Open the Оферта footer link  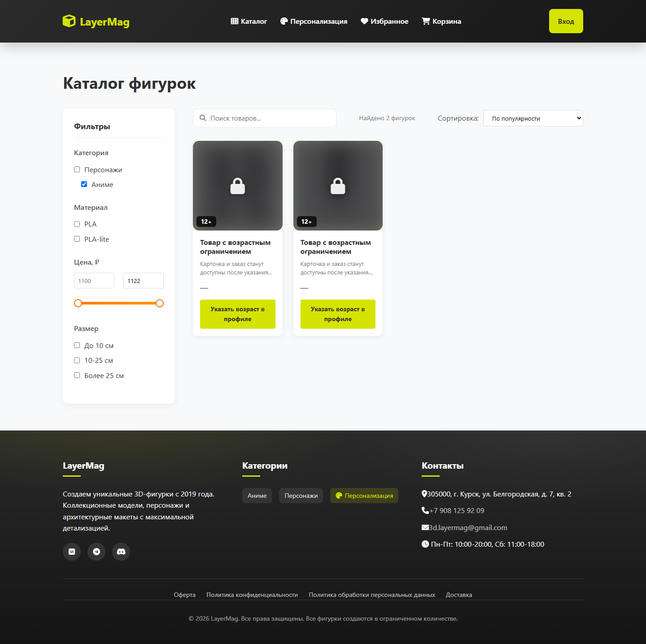point(185,595)
